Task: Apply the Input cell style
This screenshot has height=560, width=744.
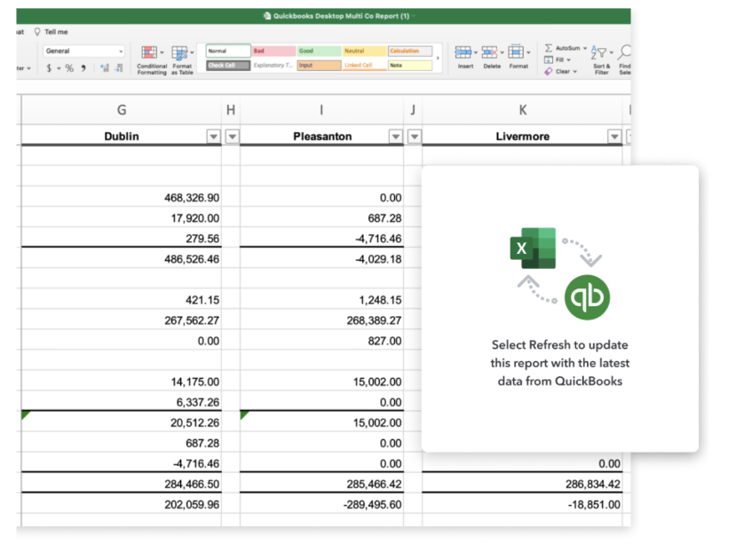Action: (320, 66)
